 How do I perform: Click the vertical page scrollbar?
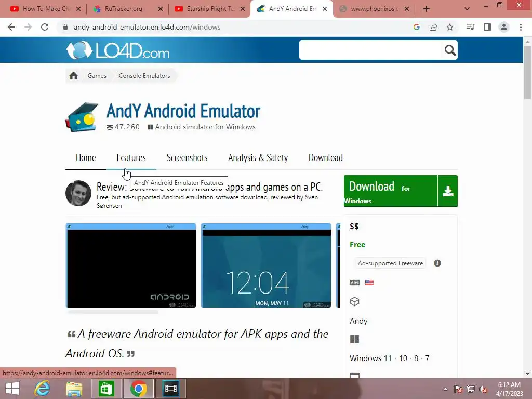tap(528, 72)
